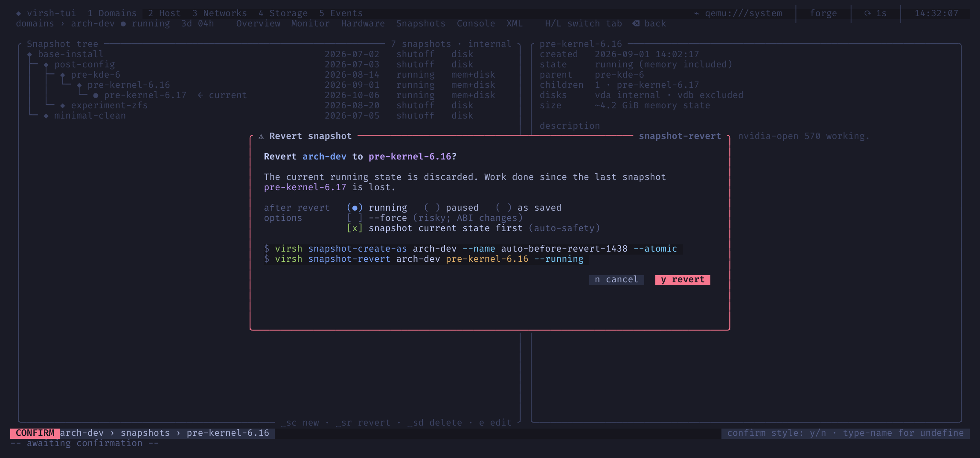Collapse the pre-kde-6 tree node

pyautogui.click(x=63, y=75)
